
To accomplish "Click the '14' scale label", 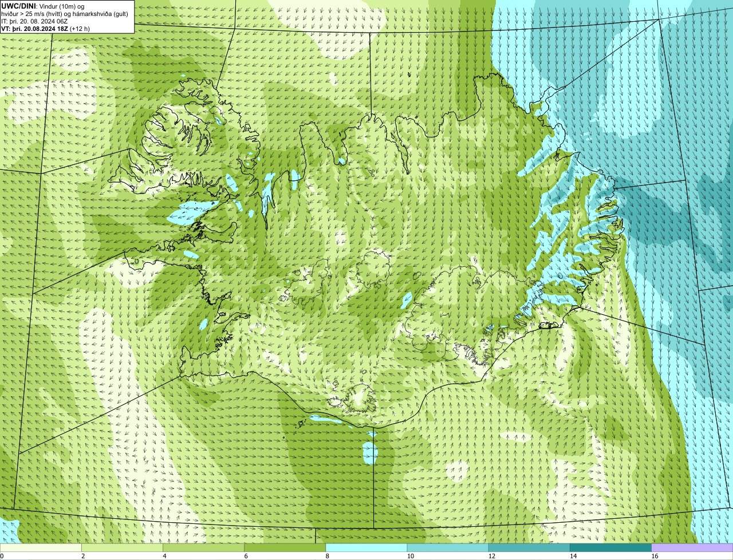I will [573, 556].
